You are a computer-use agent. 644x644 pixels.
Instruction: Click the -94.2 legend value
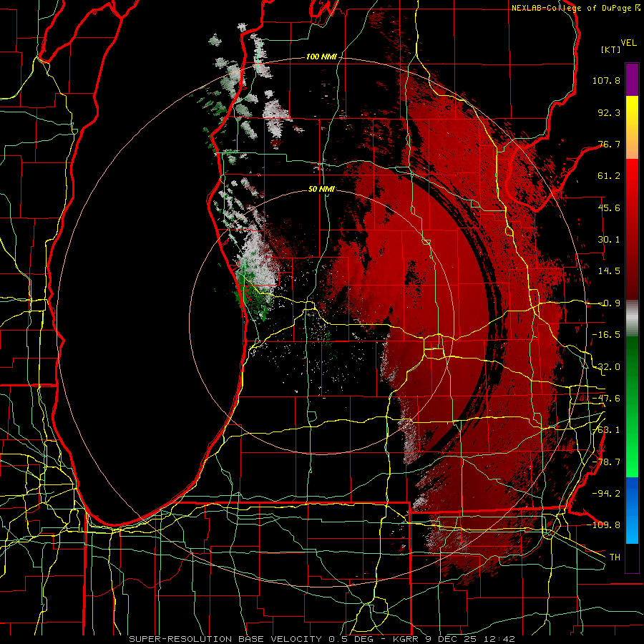(606, 493)
